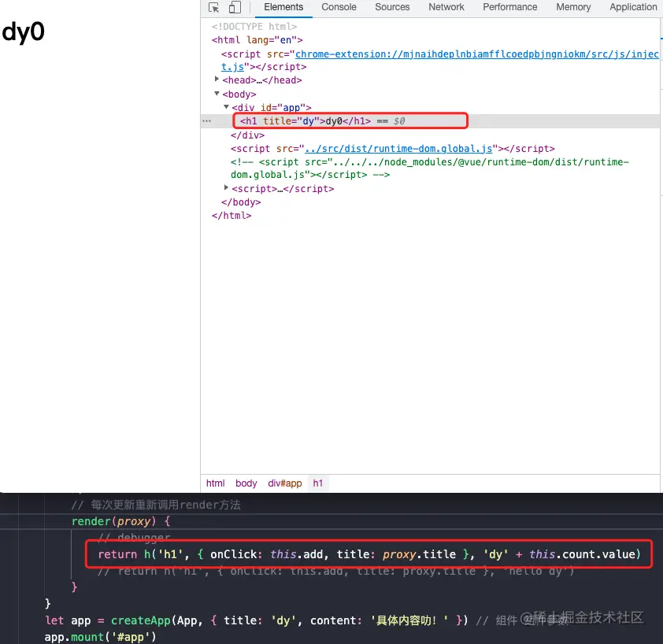Image resolution: width=663 pixels, height=644 pixels.
Task: Open the Memory tab
Action: point(573,7)
